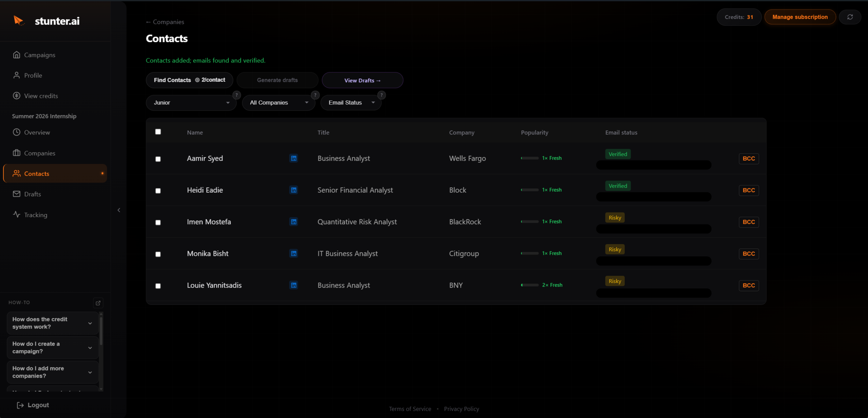Click the credit coin icon in Find Contacts
This screenshot has height=418, width=868.
click(197, 80)
